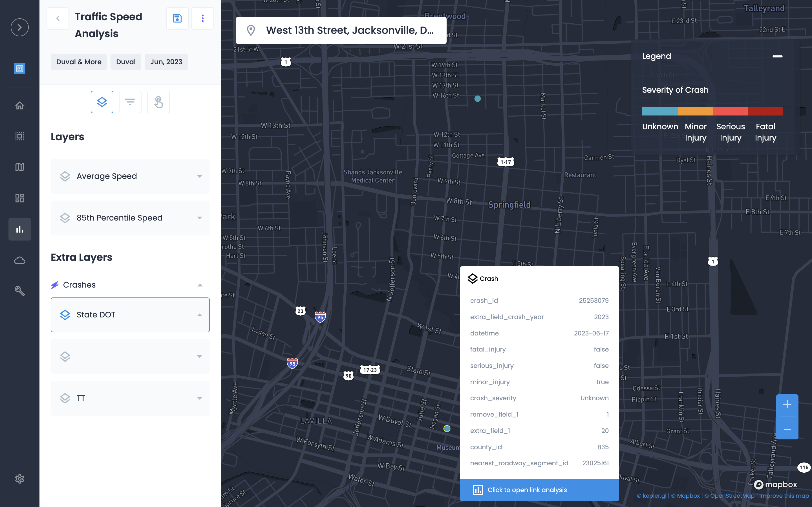Expand the Average Speed layer dropdown
The image size is (812, 507).
(x=200, y=176)
